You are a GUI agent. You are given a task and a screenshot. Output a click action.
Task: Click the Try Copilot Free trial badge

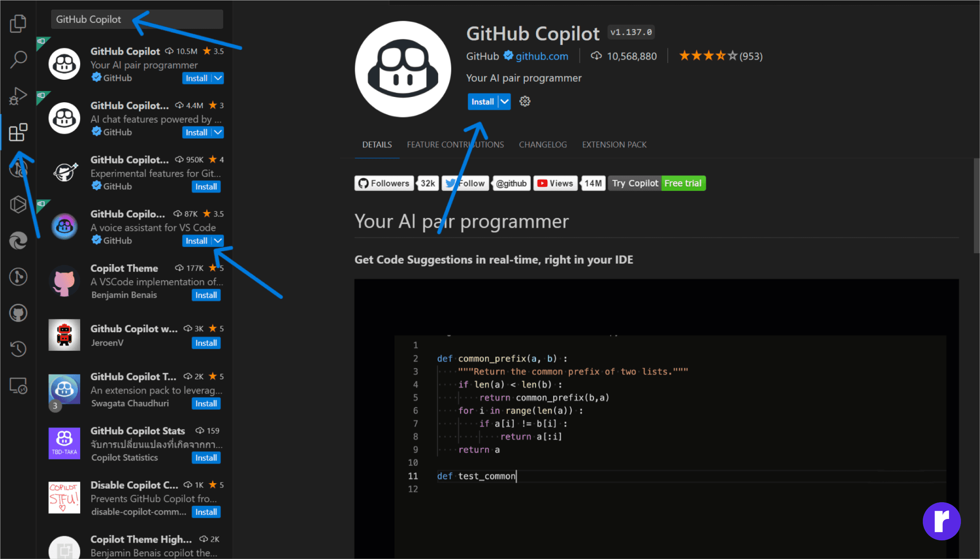point(657,183)
